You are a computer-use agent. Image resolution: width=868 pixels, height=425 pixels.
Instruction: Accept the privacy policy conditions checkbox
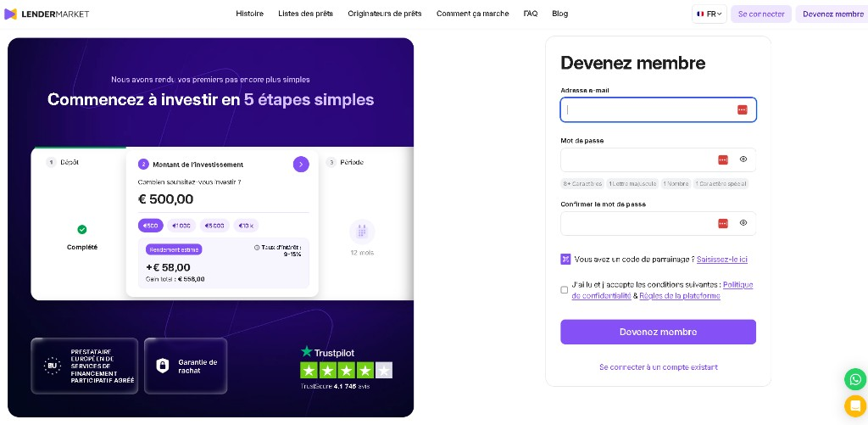564,290
